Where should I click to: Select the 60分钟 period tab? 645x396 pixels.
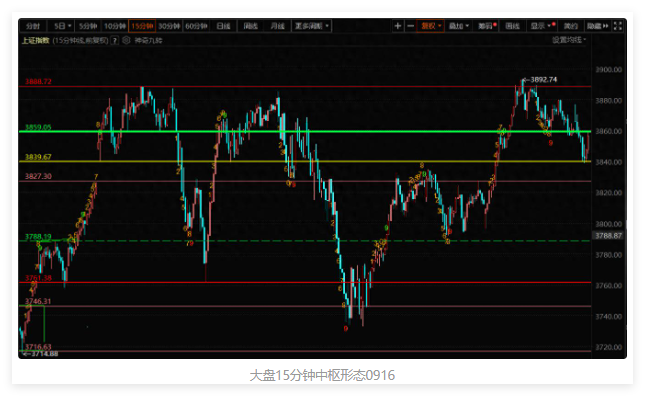pyautogui.click(x=196, y=26)
